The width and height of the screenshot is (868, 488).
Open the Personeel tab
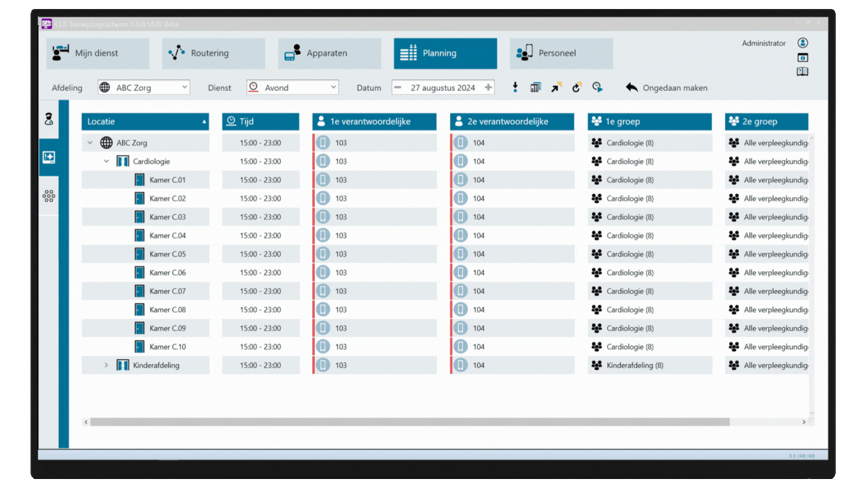tap(561, 53)
